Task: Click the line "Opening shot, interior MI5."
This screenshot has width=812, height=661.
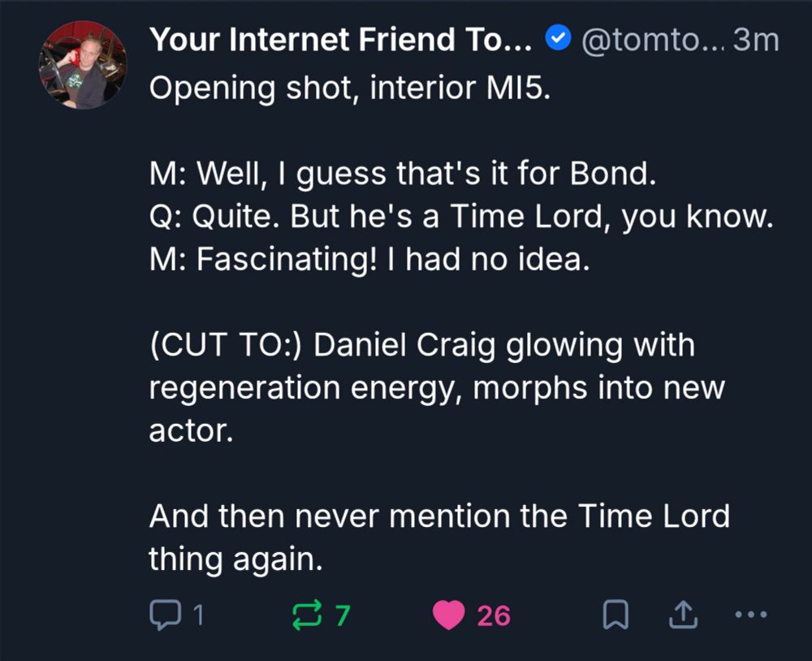Action: click(350, 86)
